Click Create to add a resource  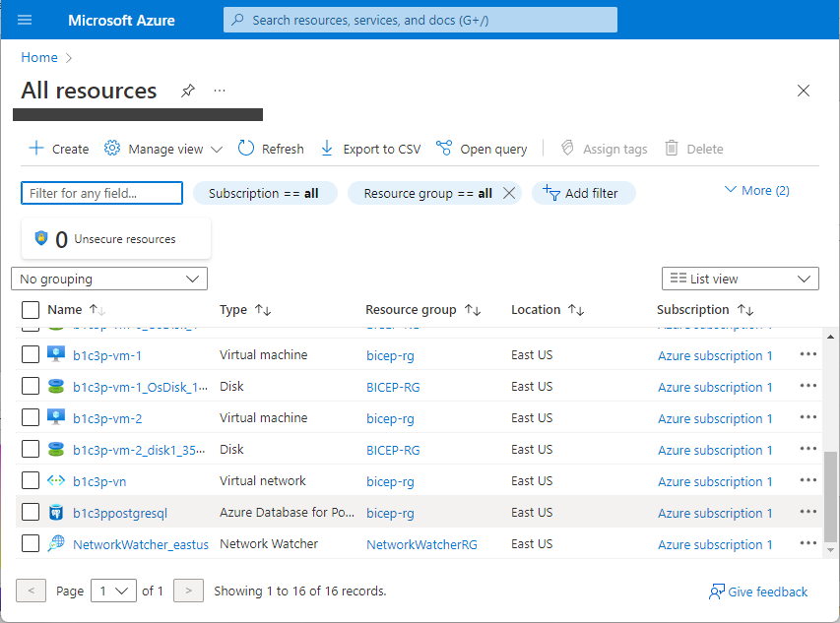[x=59, y=149]
